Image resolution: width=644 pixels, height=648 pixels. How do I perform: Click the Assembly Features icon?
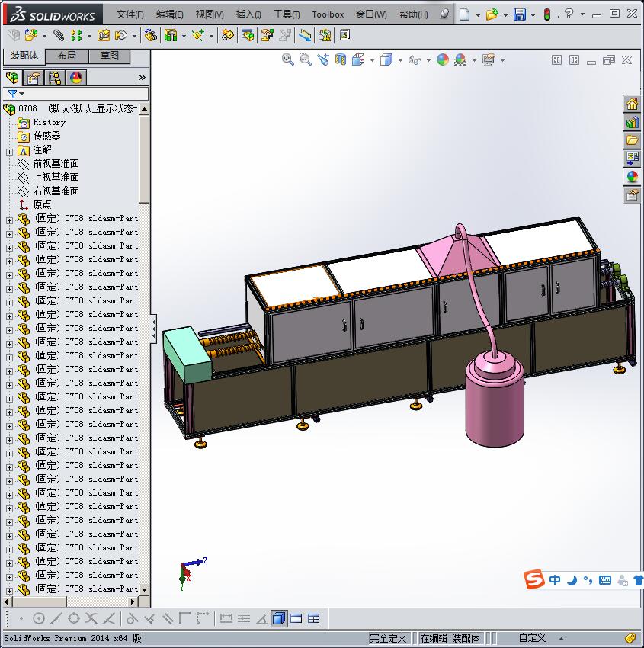tap(170, 36)
